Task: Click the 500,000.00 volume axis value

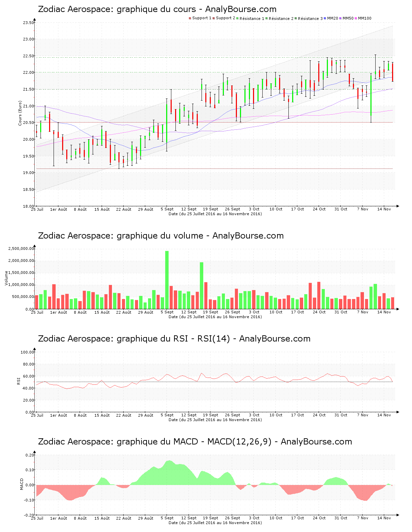Action: (23, 297)
